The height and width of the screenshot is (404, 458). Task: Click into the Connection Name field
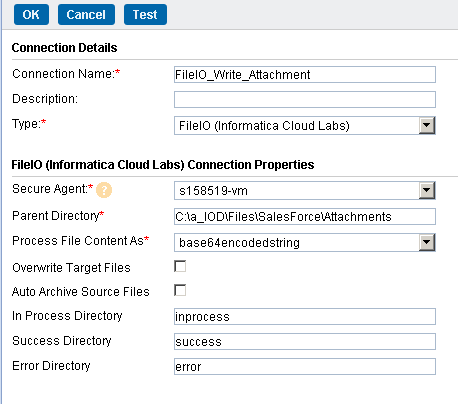coord(305,75)
